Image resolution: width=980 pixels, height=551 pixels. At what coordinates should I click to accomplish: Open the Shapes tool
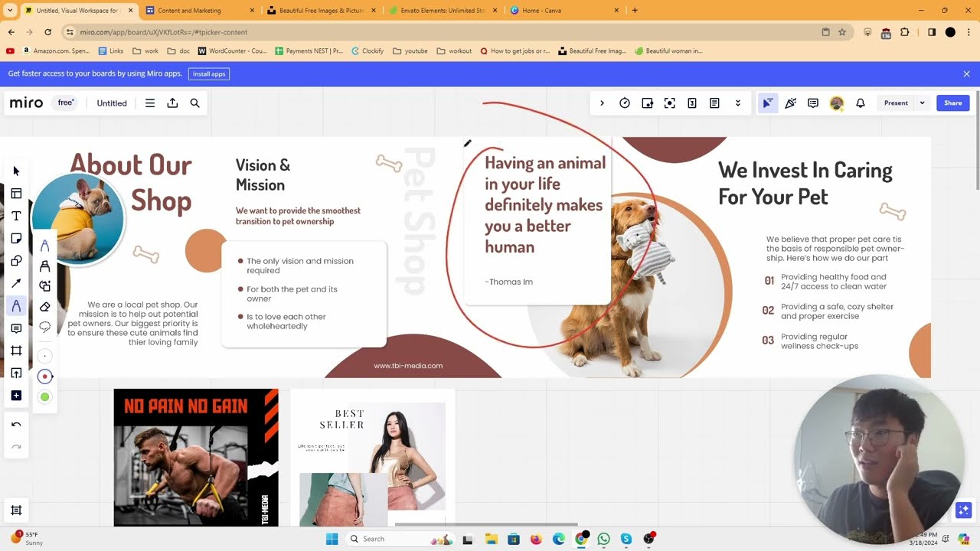pyautogui.click(x=16, y=261)
